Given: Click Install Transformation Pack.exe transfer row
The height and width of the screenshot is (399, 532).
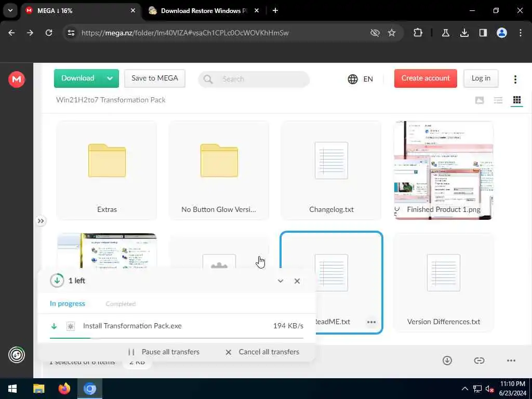Looking at the screenshot, I should click(177, 326).
